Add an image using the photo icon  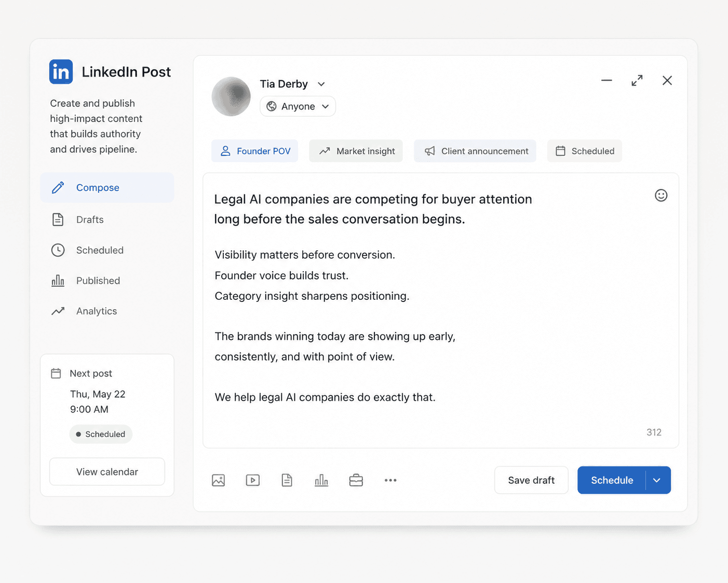219,480
